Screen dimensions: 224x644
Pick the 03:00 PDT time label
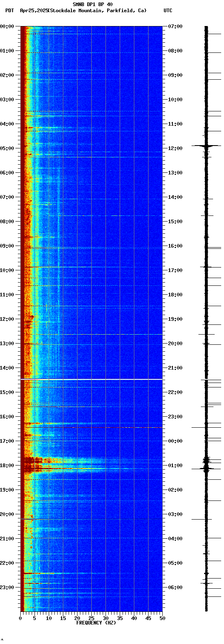(x=7, y=100)
